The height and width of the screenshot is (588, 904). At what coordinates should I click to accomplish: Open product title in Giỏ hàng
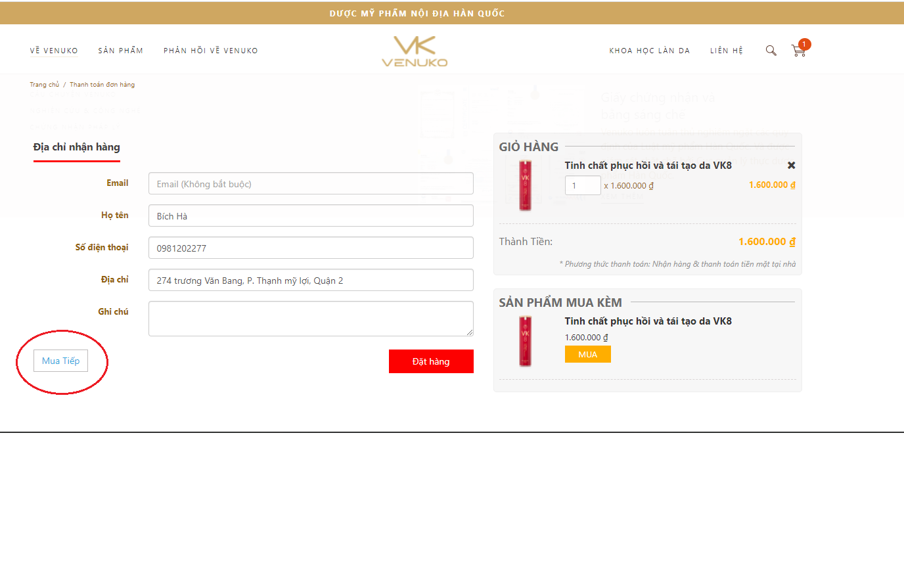pos(648,166)
